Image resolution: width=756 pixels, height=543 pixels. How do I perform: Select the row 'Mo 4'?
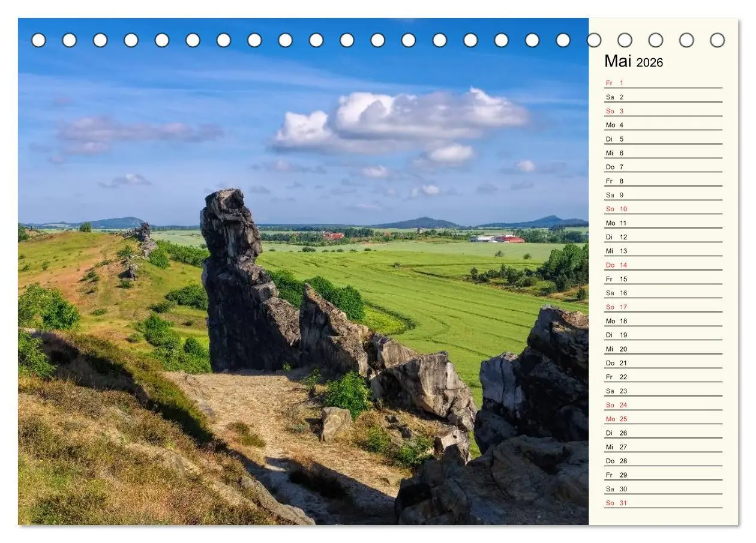pyautogui.click(x=664, y=125)
